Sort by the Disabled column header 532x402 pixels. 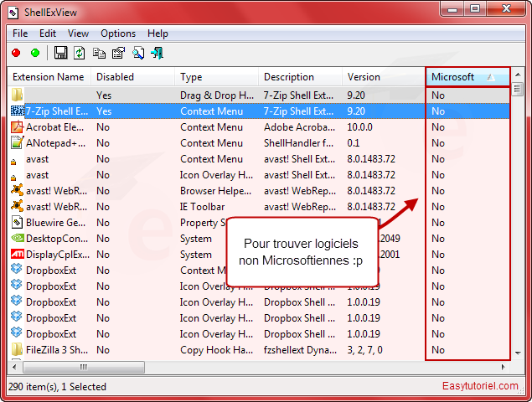(132, 77)
